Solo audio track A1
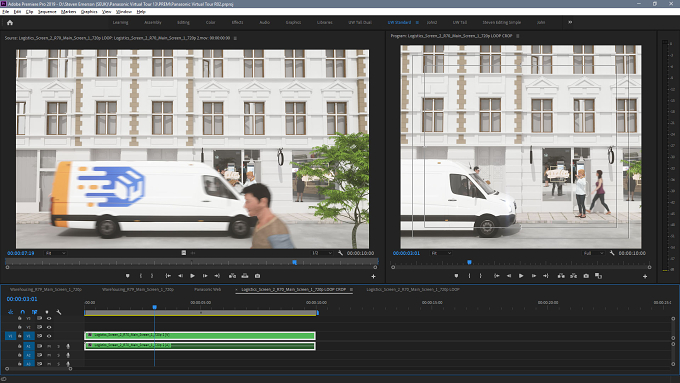 click(x=59, y=346)
